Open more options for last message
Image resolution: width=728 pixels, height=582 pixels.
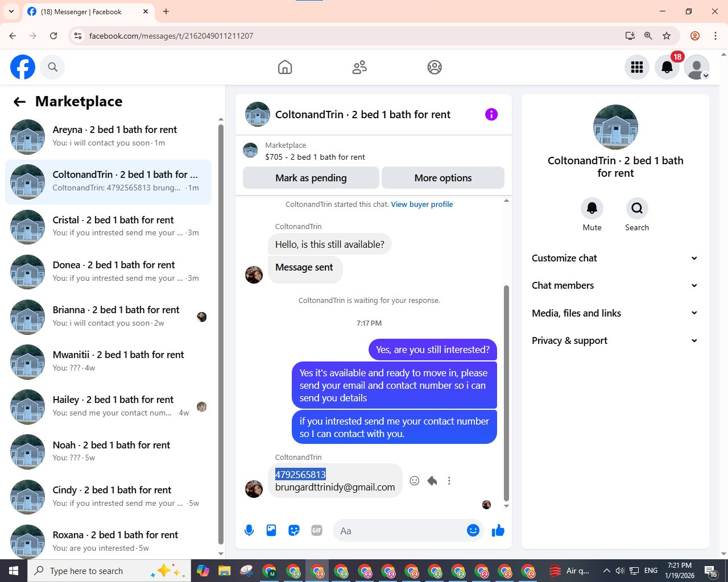449,481
